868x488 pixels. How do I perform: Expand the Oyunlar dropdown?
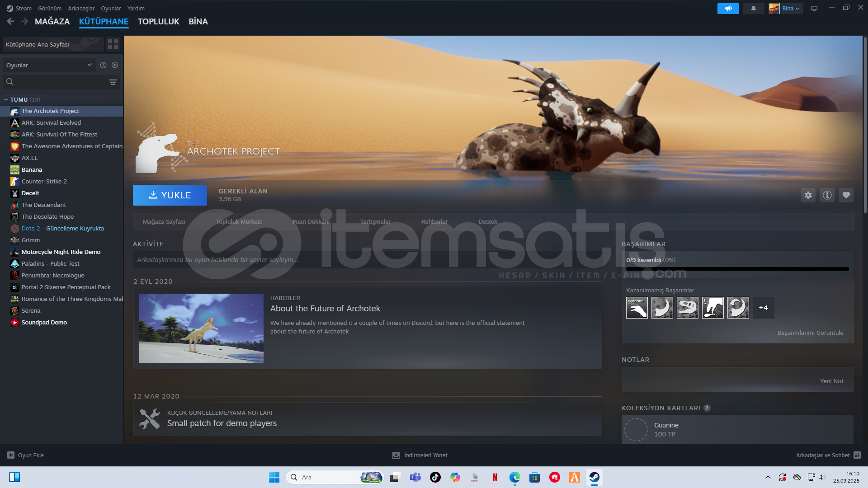click(x=49, y=65)
